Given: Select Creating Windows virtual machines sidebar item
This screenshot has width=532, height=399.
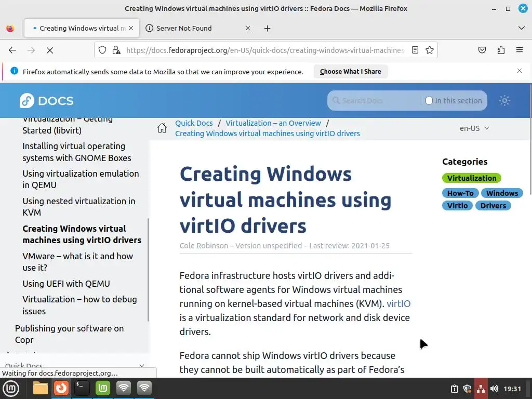Looking at the screenshot, I should [x=82, y=234].
